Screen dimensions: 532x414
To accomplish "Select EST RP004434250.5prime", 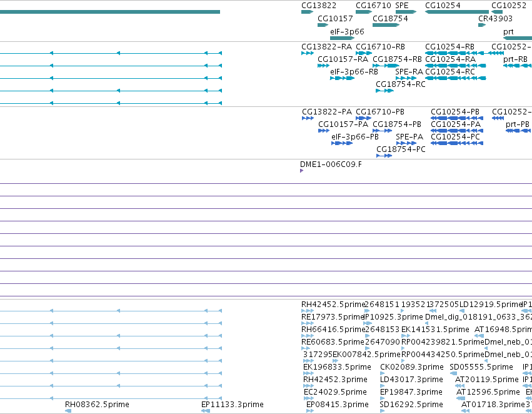I will (403, 361).
